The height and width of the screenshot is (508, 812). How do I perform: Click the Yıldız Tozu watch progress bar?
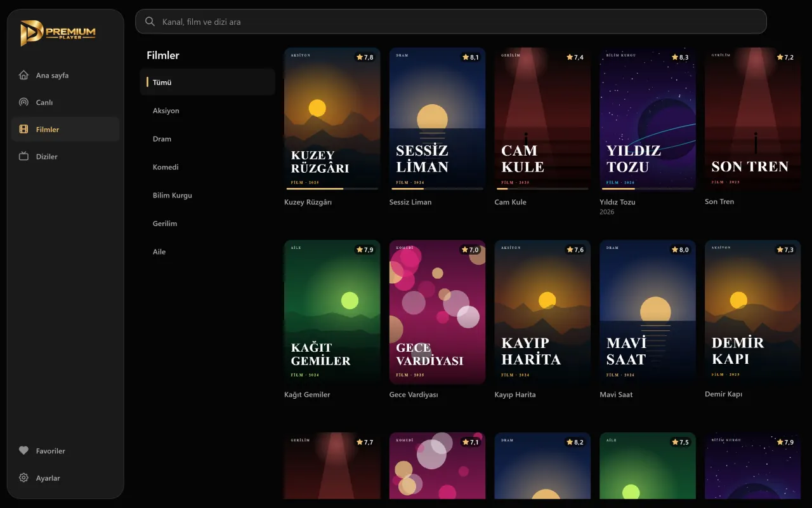[648, 189]
